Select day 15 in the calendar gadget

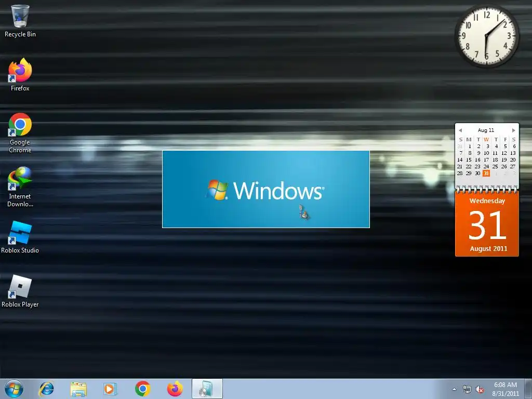point(469,160)
